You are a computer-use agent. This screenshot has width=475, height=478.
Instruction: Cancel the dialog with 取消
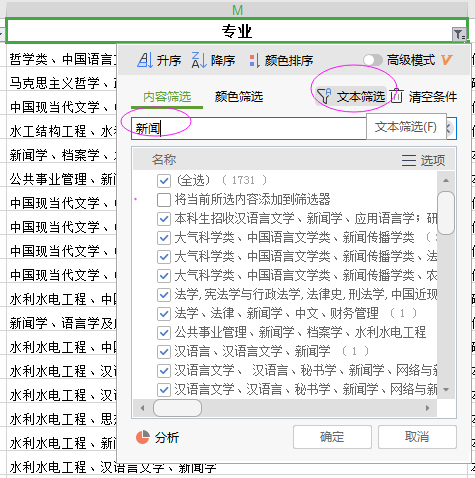point(417,437)
